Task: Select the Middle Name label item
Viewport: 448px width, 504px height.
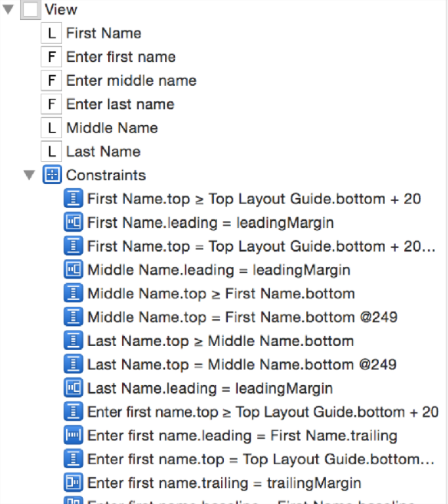Action: [112, 128]
